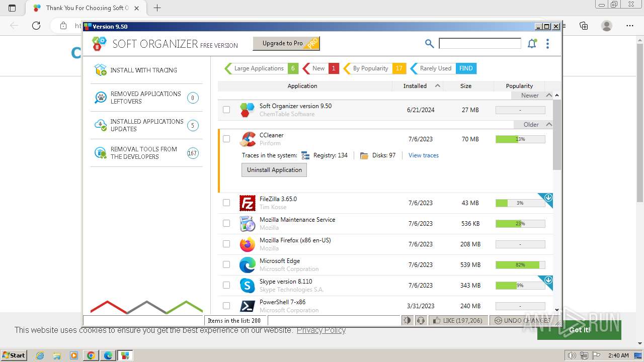Open Installed Applications Updates

click(x=146, y=125)
